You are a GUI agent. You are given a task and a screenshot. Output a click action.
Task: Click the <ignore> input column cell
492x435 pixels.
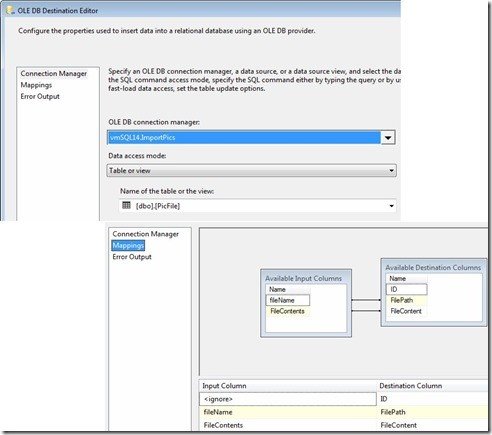coord(288,399)
